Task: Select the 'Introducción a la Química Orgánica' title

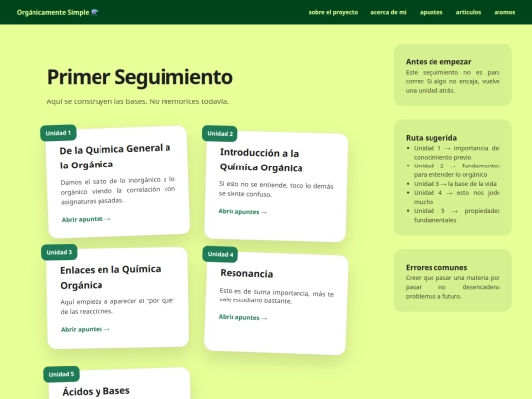Action: (261, 161)
